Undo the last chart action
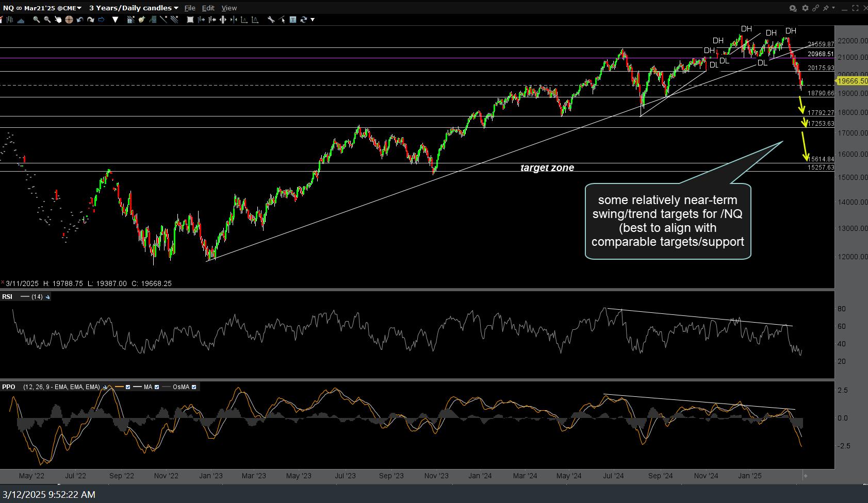The width and height of the screenshot is (868, 503). tap(80, 20)
